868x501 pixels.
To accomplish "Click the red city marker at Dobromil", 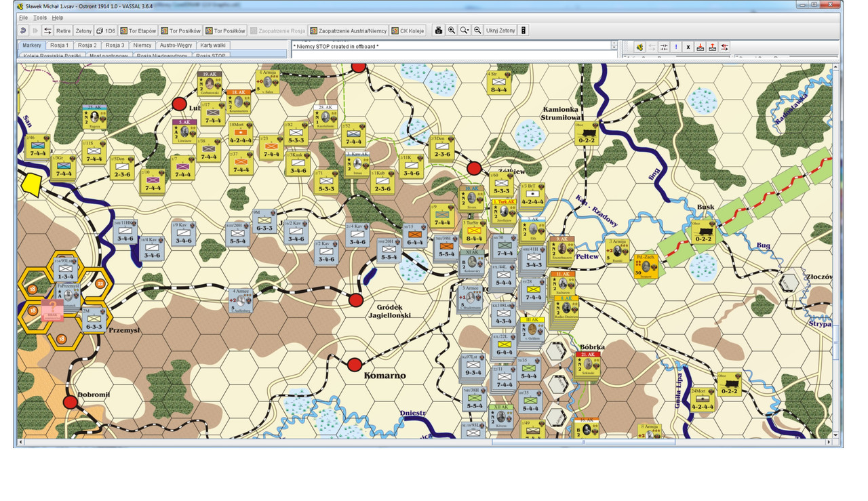I will 71,402.
